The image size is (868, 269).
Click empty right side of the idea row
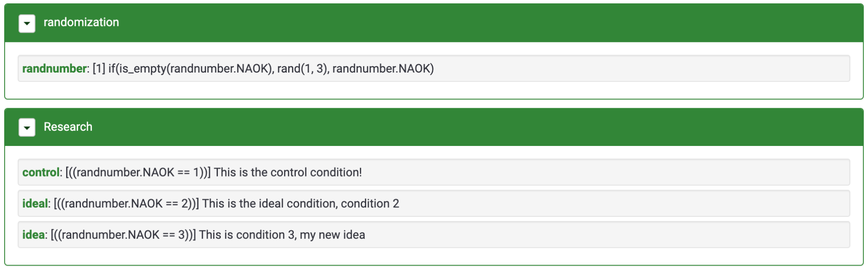[x=636, y=235]
